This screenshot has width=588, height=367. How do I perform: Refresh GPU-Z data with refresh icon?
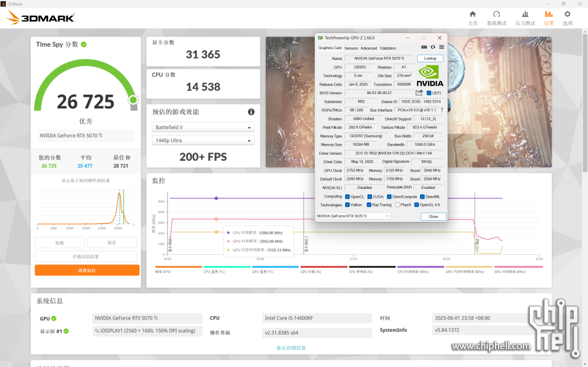click(433, 47)
